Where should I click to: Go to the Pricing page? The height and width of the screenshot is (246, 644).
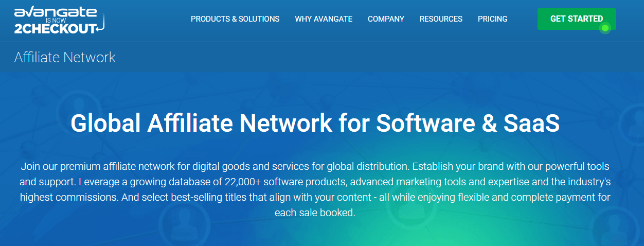click(x=492, y=19)
